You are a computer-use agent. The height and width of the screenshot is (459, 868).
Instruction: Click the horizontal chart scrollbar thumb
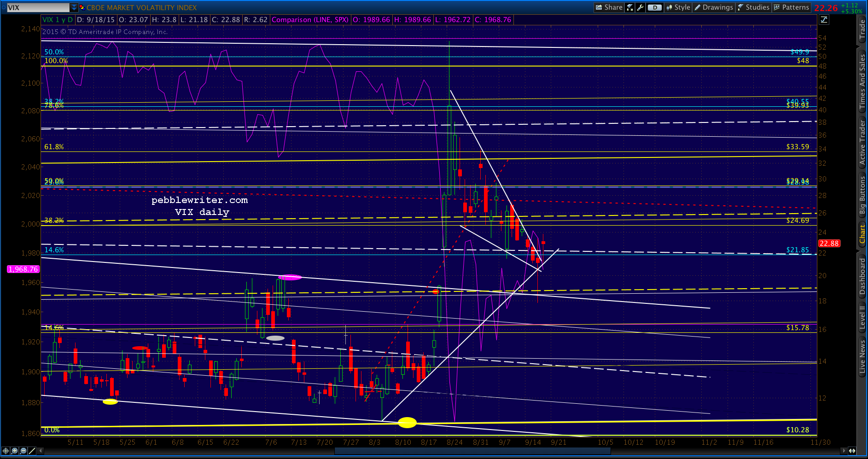pos(472,451)
